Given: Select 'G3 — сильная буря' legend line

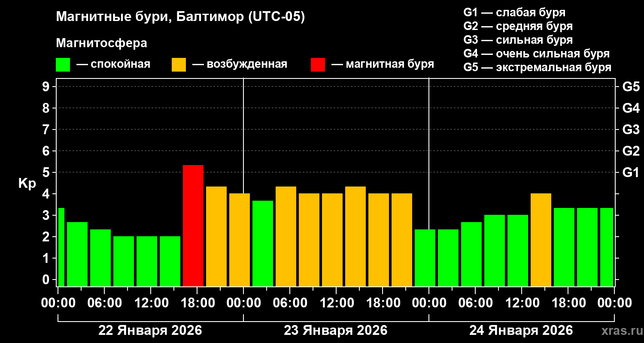Looking at the screenshot, I should (518, 40).
